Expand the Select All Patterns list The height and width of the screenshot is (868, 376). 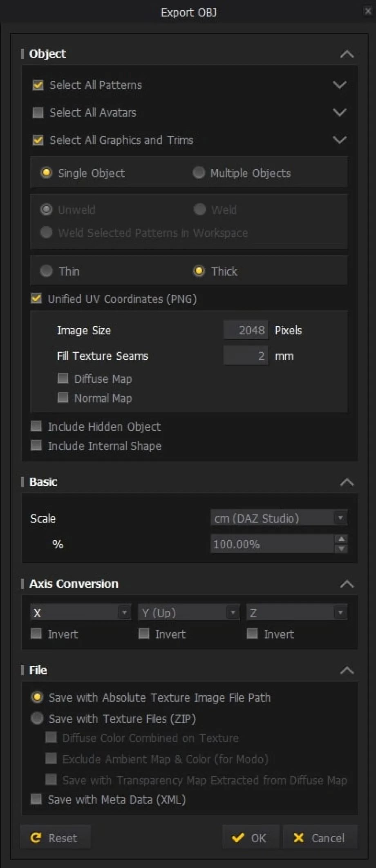339,85
